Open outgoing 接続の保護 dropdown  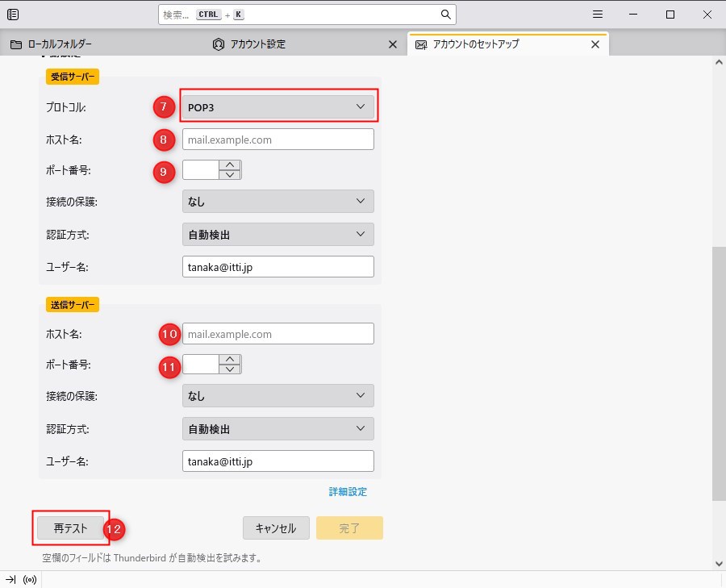pos(278,395)
